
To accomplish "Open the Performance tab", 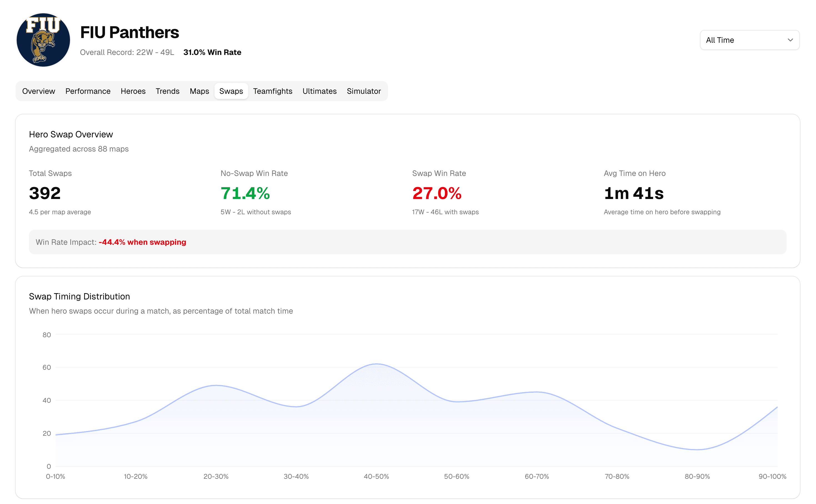I will pos(88,91).
